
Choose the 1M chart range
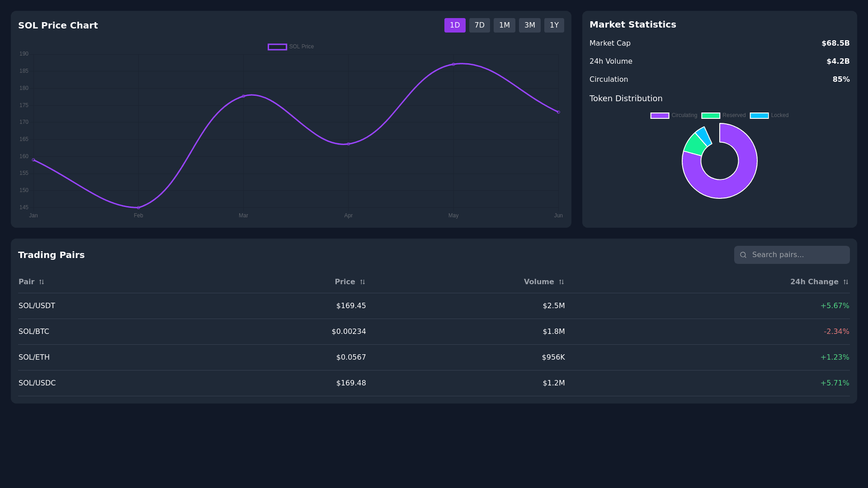tap(504, 25)
